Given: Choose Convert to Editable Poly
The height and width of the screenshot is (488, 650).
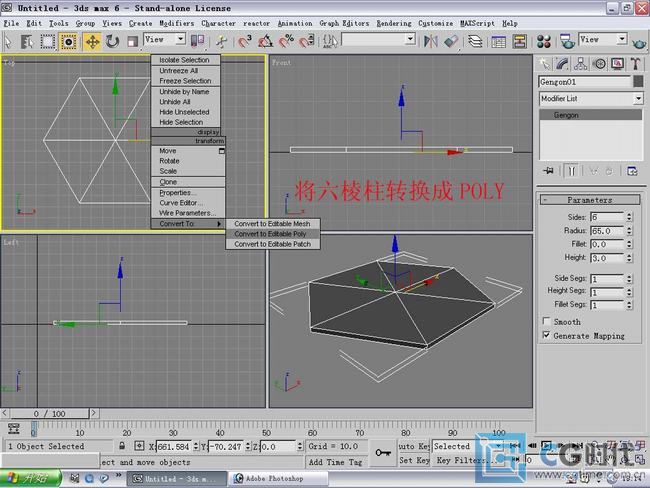Looking at the screenshot, I should (x=273, y=234).
